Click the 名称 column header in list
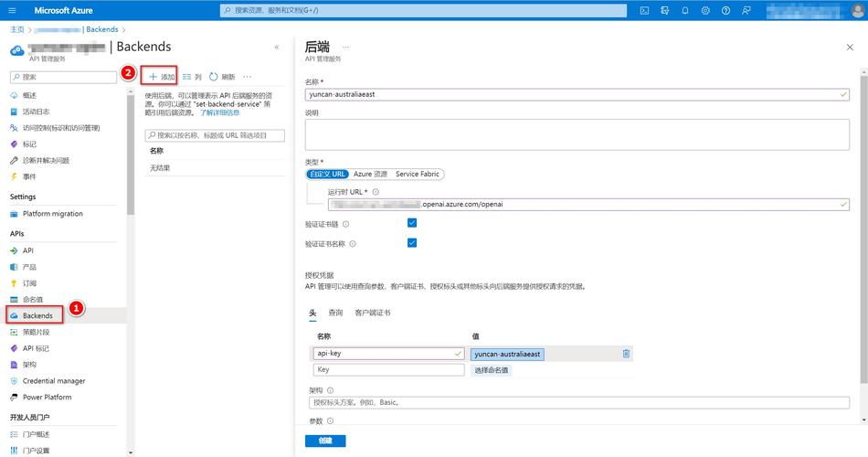Image resolution: width=868 pixels, height=457 pixels. coord(156,151)
